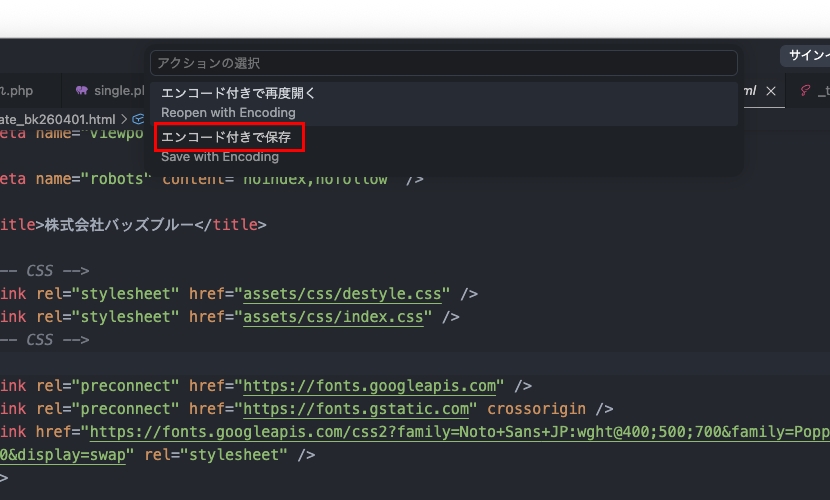Click the second CSS comment line
830x500 pixels.
44,340
